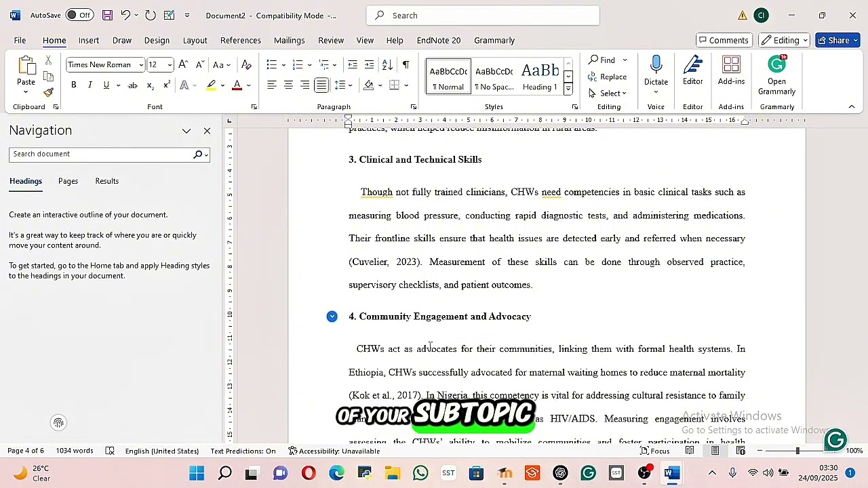Switch to the Insert tab
Viewport: 868px width, 488px height.
(89, 41)
